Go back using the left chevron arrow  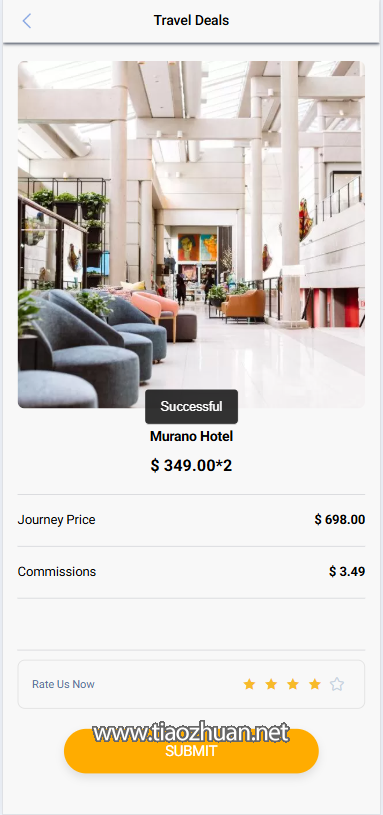tap(27, 21)
